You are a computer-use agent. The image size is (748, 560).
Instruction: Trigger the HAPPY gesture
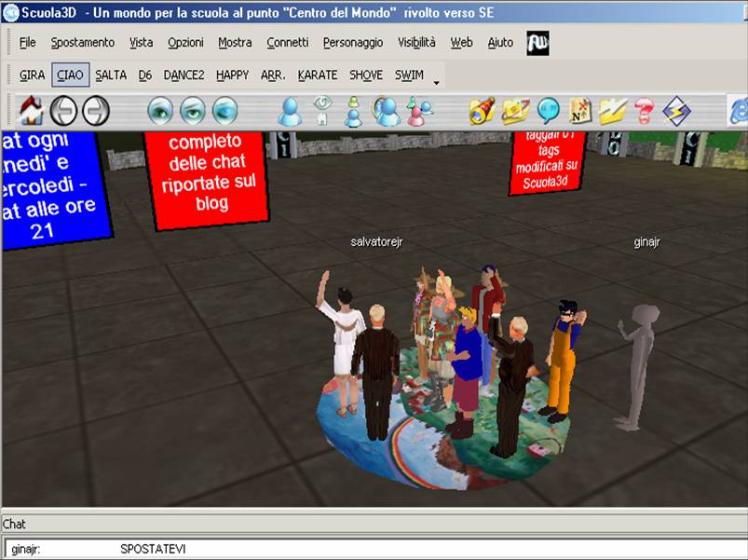tap(232, 75)
